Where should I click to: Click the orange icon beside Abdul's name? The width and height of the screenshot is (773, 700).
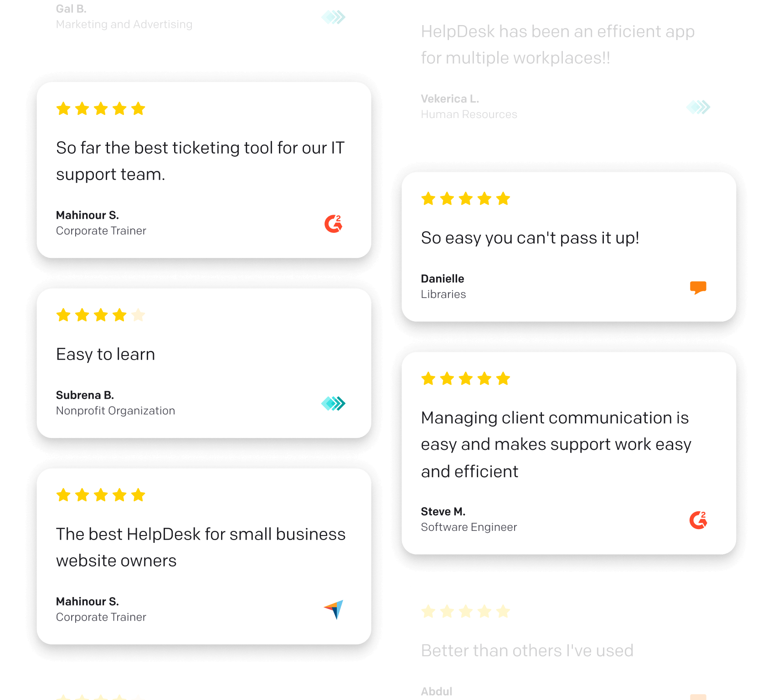pos(698,696)
